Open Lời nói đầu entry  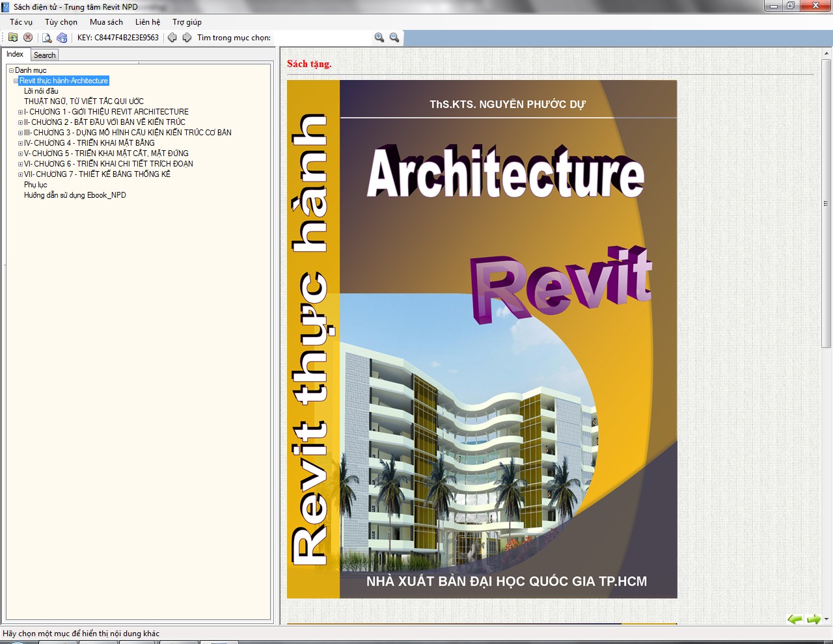[x=41, y=91]
